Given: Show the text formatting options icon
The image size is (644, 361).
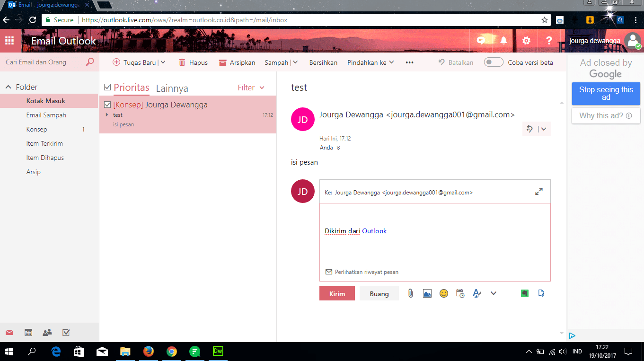Looking at the screenshot, I should click(x=477, y=293).
